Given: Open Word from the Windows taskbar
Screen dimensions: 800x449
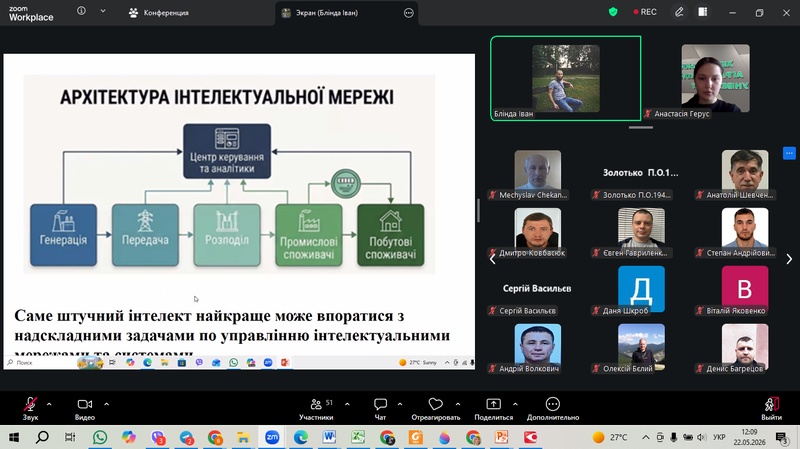Looking at the screenshot, I should 329,437.
